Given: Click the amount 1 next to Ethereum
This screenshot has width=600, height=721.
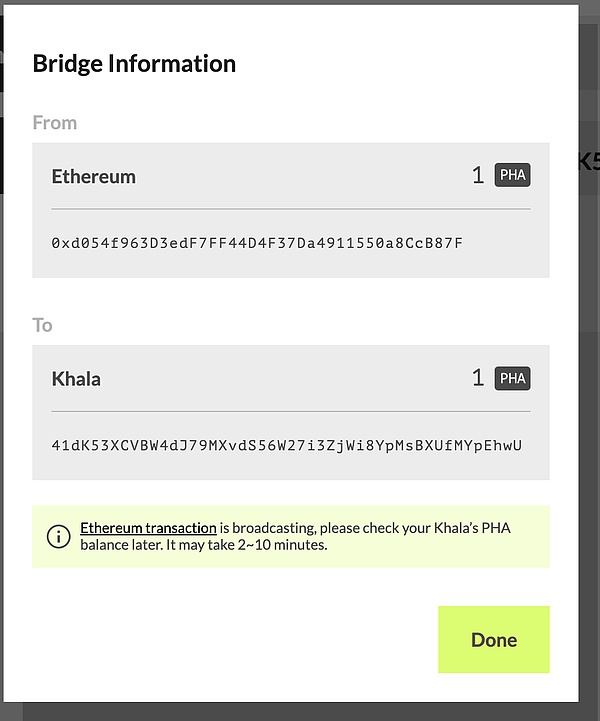Looking at the screenshot, I should click(x=477, y=176).
